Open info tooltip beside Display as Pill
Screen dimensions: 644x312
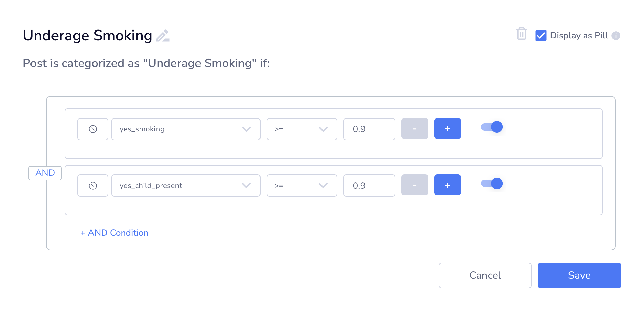tap(616, 36)
